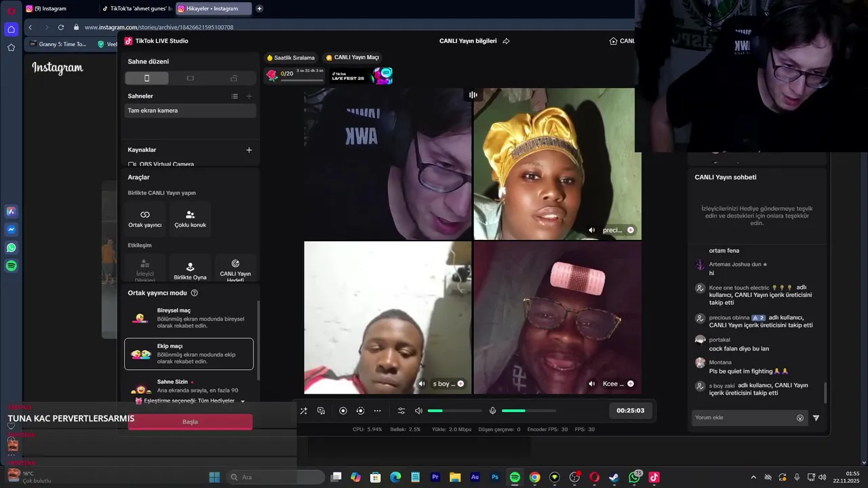This screenshot has height=488, width=868.
Task: Click the help icon beside Ortak yayıncı modu
Action: coord(195,293)
